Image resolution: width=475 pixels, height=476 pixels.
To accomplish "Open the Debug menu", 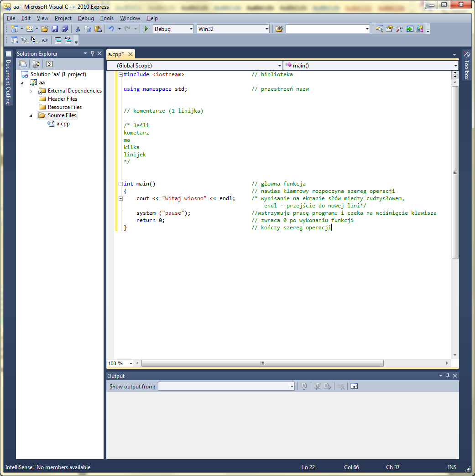I will pyautogui.click(x=86, y=18).
